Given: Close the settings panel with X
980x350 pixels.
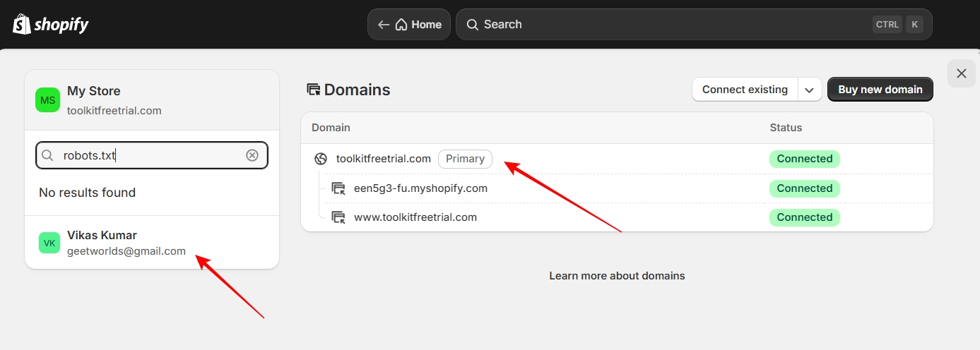Looking at the screenshot, I should pos(961,73).
